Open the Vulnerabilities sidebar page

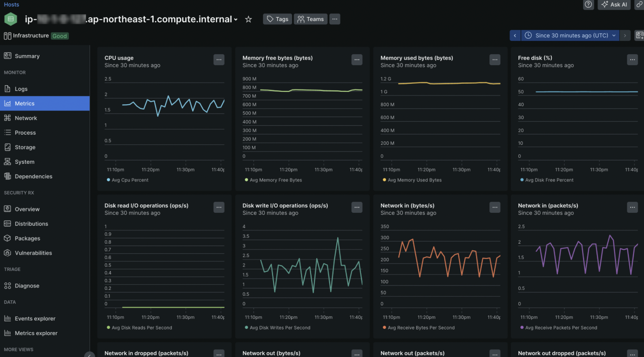coord(33,253)
